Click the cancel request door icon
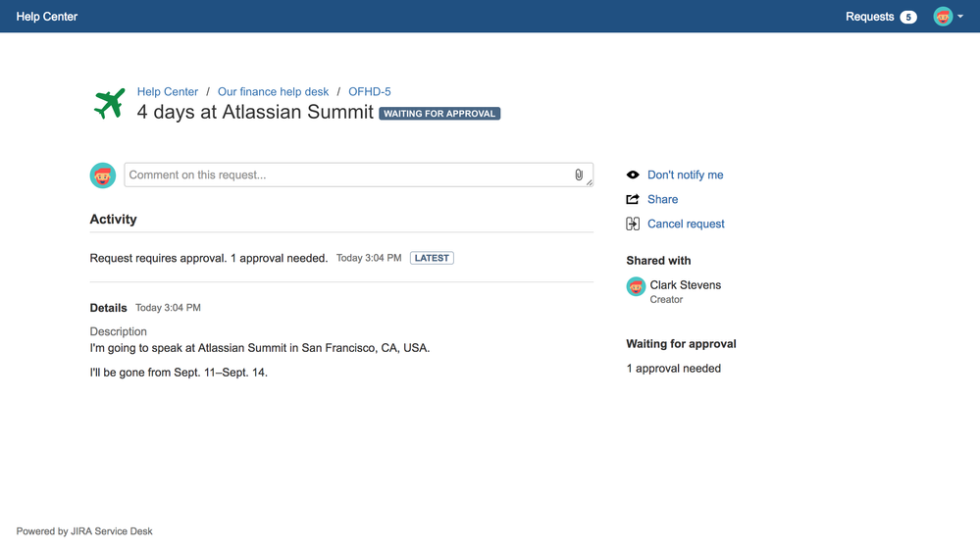This screenshot has height=551, width=980. pos(633,224)
